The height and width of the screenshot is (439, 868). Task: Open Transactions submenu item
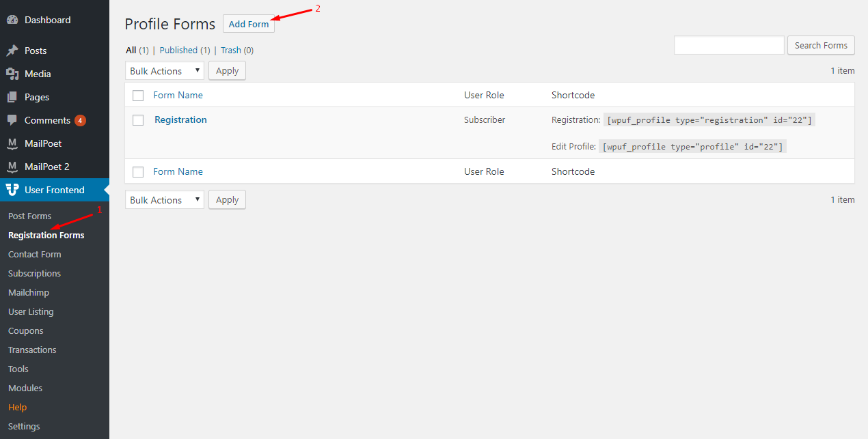pos(32,350)
